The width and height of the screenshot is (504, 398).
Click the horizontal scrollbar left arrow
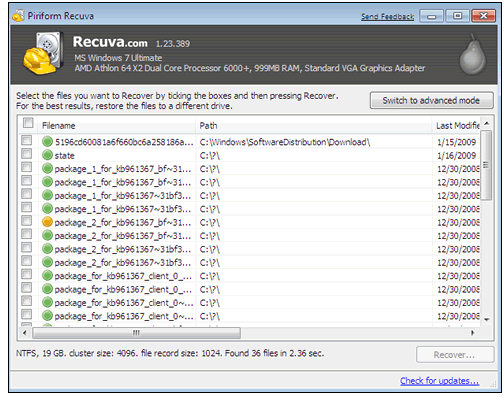(x=25, y=333)
